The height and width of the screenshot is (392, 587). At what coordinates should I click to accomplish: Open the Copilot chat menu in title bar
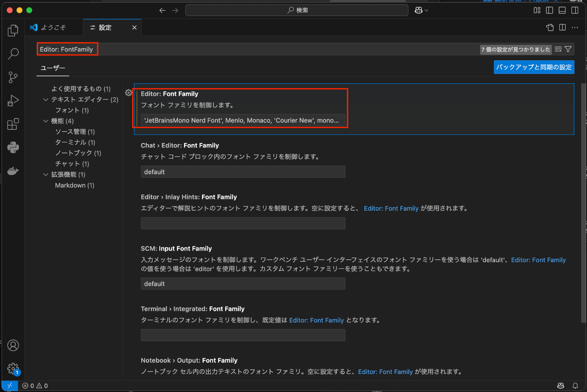tap(421, 10)
